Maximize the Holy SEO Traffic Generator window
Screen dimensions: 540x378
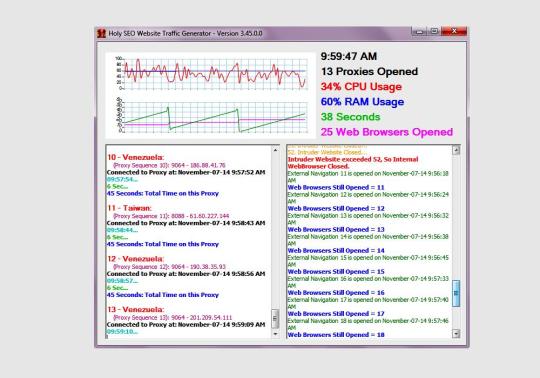point(434,31)
